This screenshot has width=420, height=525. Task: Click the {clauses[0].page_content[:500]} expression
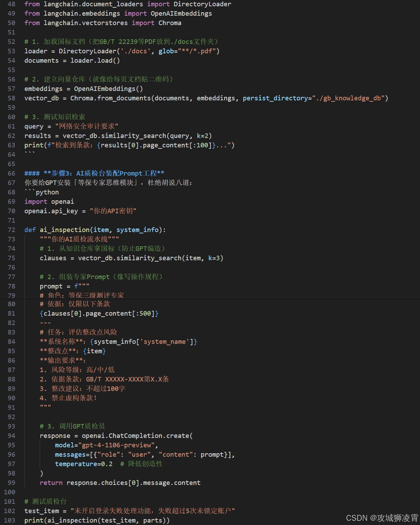click(x=99, y=314)
